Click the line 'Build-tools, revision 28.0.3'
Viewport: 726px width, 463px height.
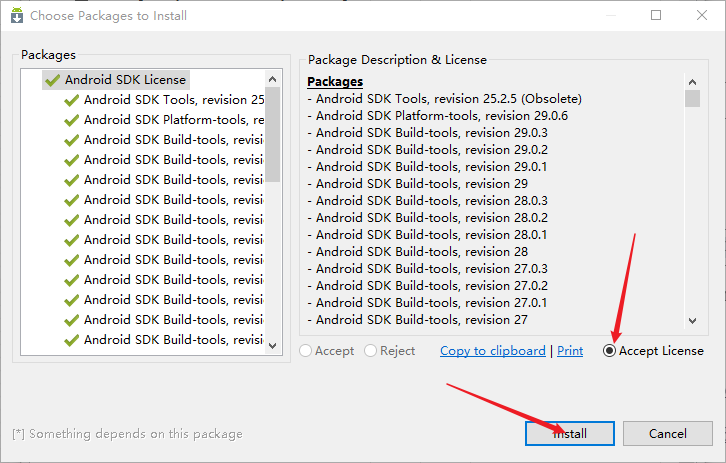tap(427, 201)
